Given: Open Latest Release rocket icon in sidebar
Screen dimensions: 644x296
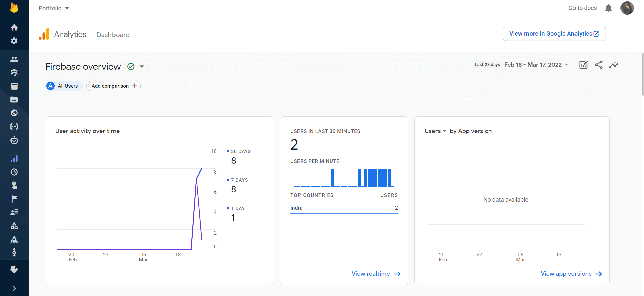Looking at the screenshot, I should pos(14,239).
